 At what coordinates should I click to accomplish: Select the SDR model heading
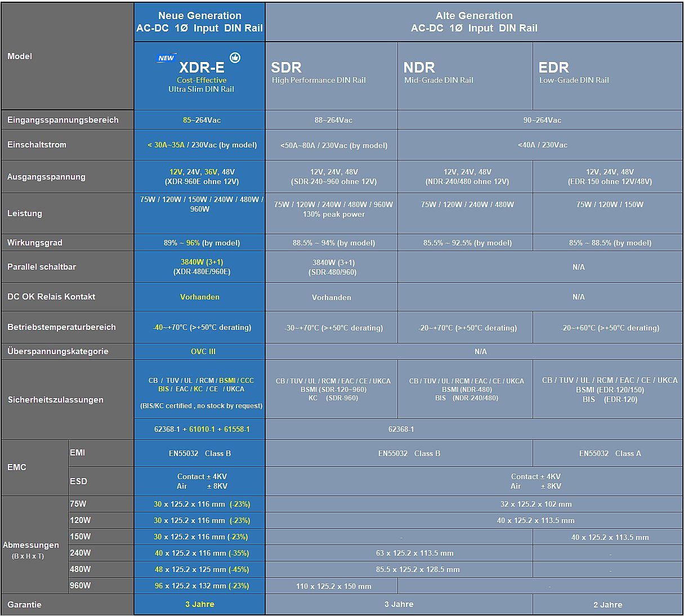tap(286, 68)
